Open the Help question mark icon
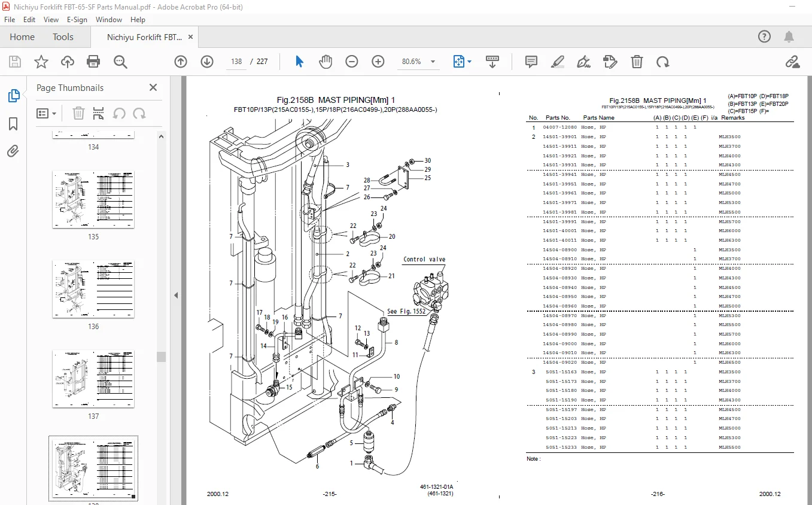Image resolution: width=812 pixels, height=505 pixels. 765,37
